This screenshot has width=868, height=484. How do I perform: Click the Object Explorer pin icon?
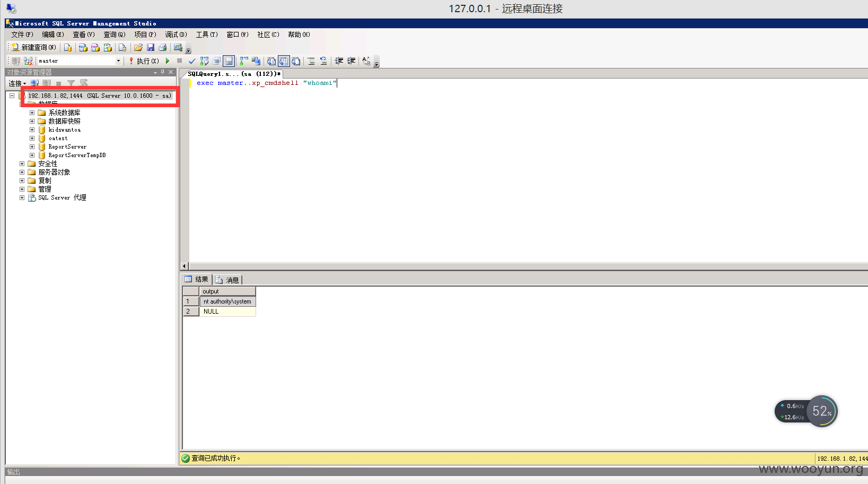(x=163, y=72)
